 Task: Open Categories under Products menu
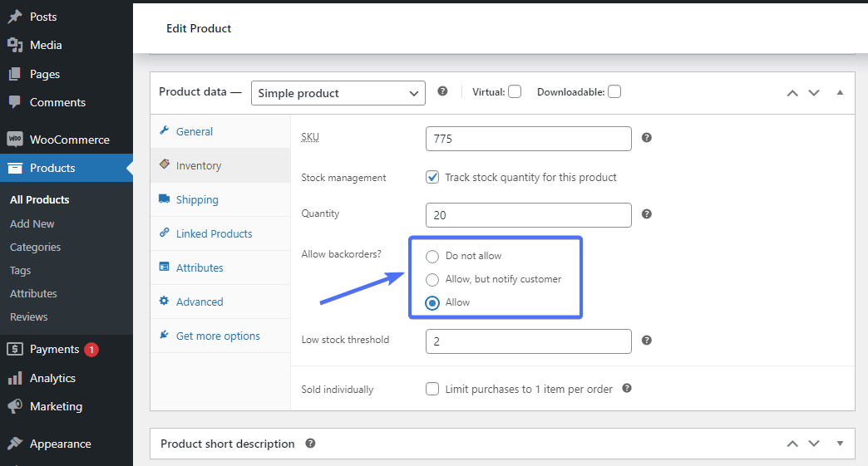click(35, 247)
